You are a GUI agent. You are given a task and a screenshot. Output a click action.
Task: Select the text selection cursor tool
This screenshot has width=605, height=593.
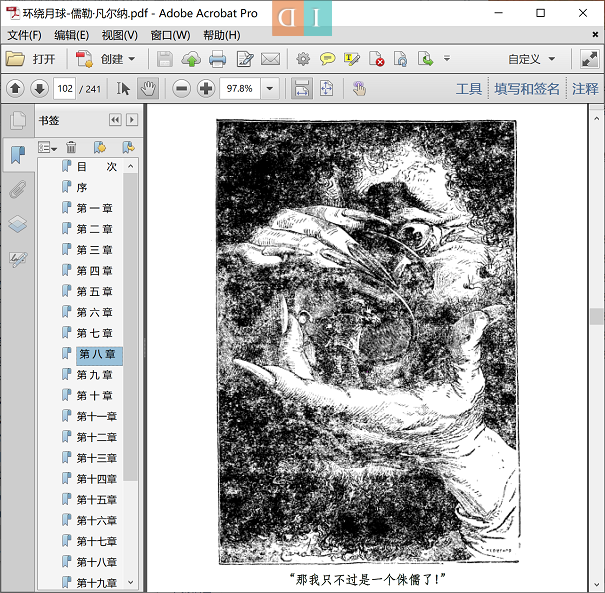[123, 89]
